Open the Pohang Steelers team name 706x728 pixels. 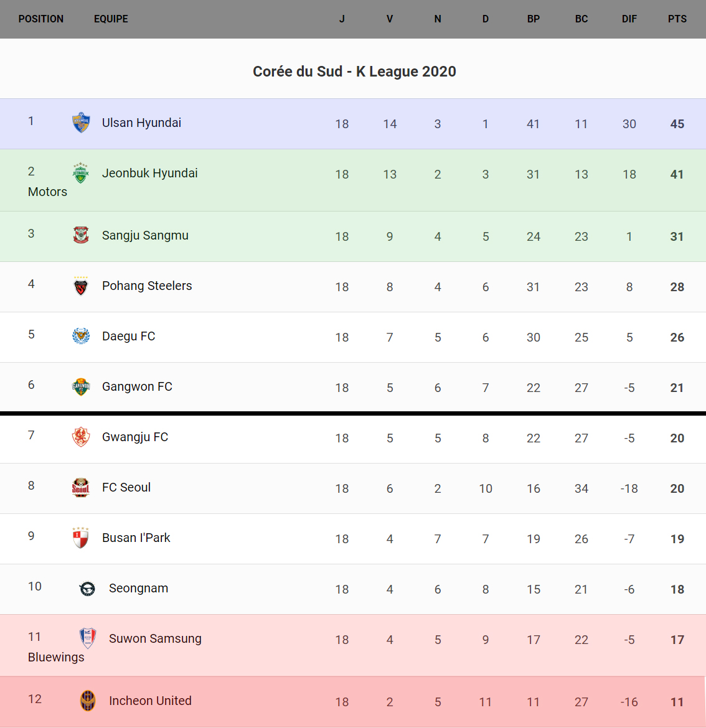click(x=147, y=286)
